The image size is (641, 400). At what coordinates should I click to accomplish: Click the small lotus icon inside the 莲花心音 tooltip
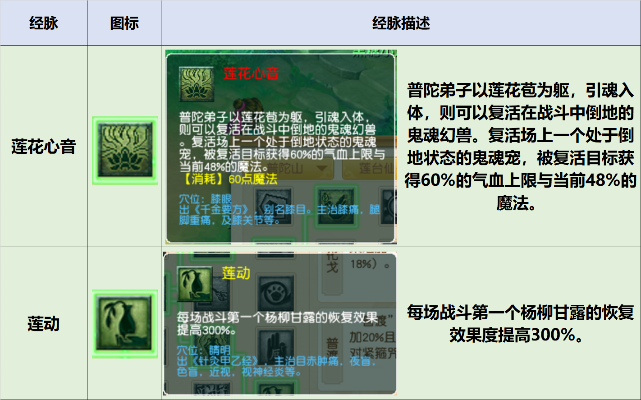pyautogui.click(x=197, y=84)
